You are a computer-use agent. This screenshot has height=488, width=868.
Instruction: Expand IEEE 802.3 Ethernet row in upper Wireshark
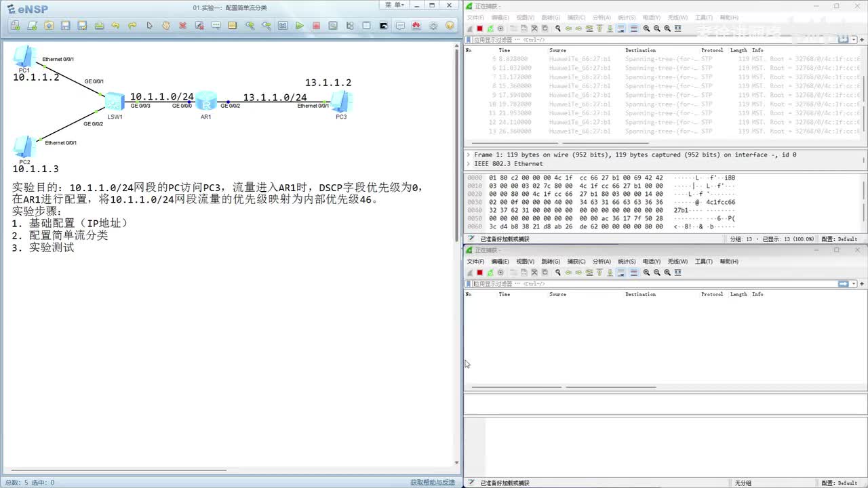[x=468, y=163]
